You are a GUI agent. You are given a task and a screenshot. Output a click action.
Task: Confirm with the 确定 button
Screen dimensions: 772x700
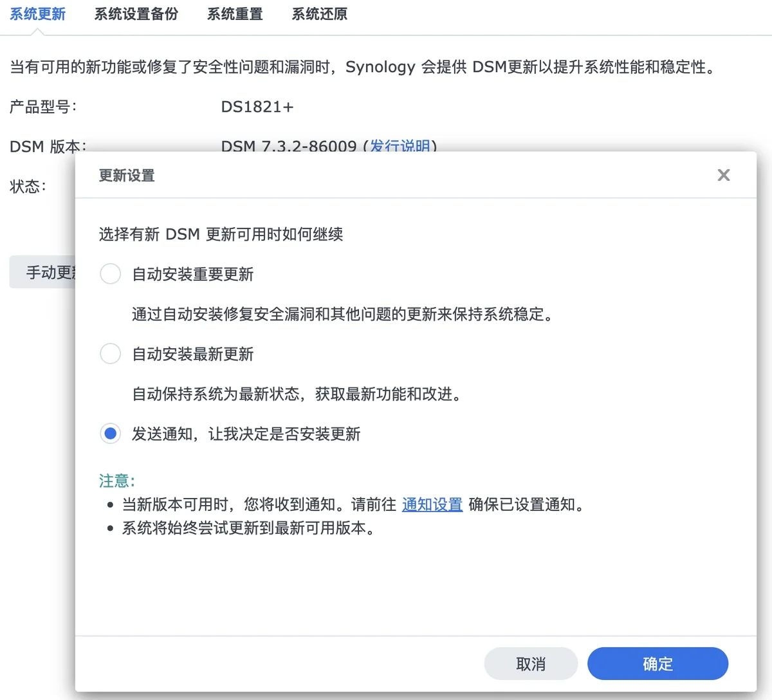point(657,663)
